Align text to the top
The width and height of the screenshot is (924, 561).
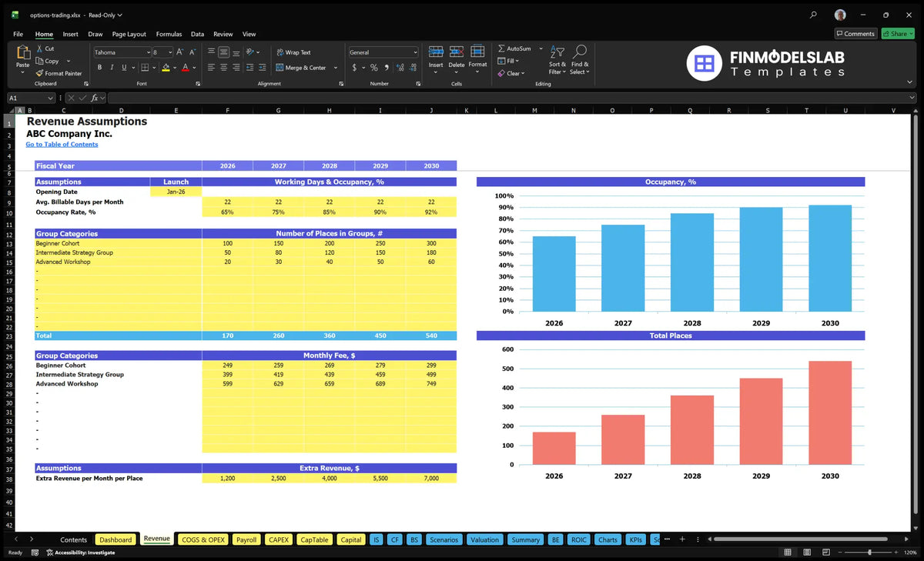[x=211, y=52]
